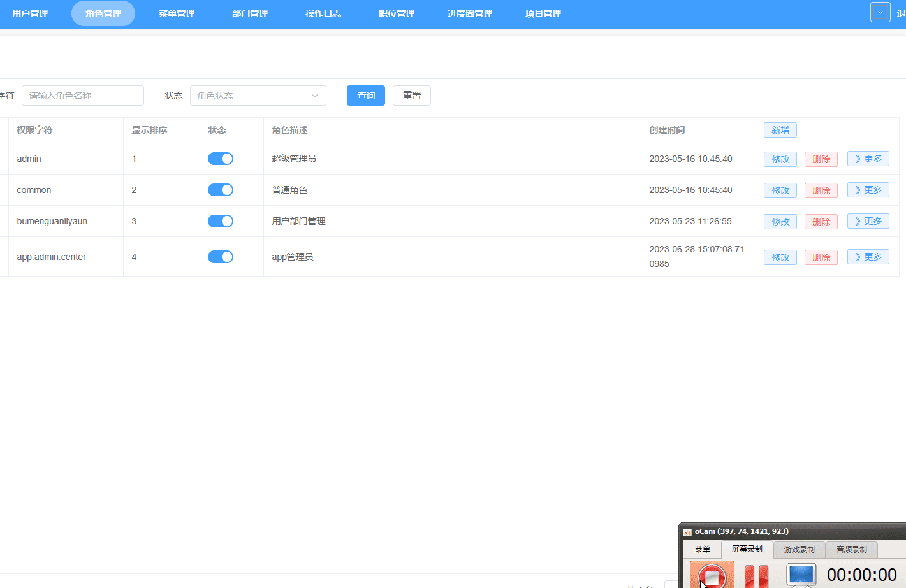Open the 角色状态 status dropdown
Image resolution: width=906 pixels, height=588 pixels.
pyautogui.click(x=258, y=95)
